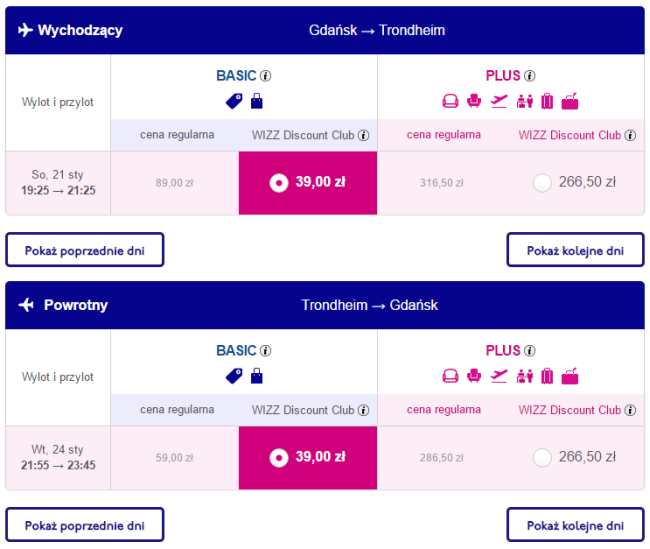This screenshot has height=549, width=650.
Task: Show previous days for return flight
Action: tap(85, 525)
